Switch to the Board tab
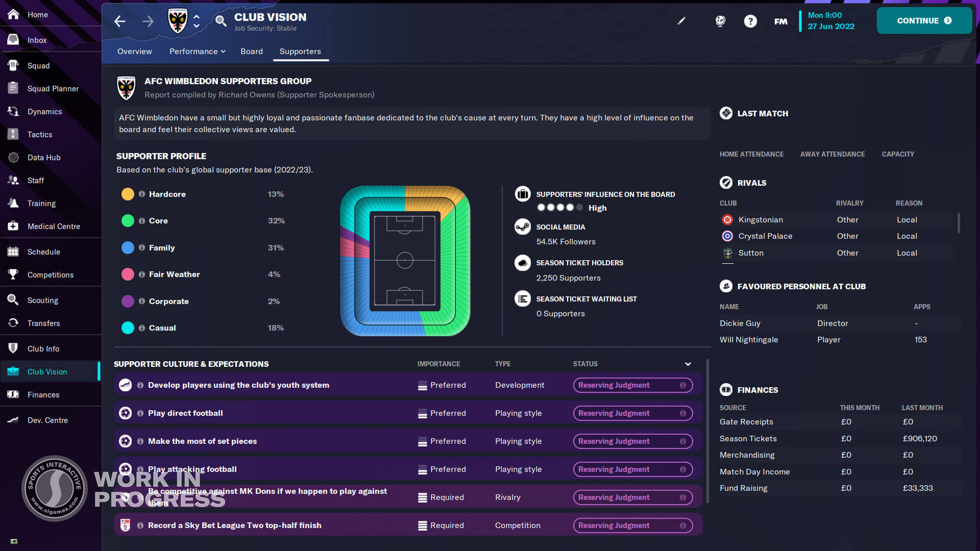The width and height of the screenshot is (980, 551). pyautogui.click(x=251, y=51)
